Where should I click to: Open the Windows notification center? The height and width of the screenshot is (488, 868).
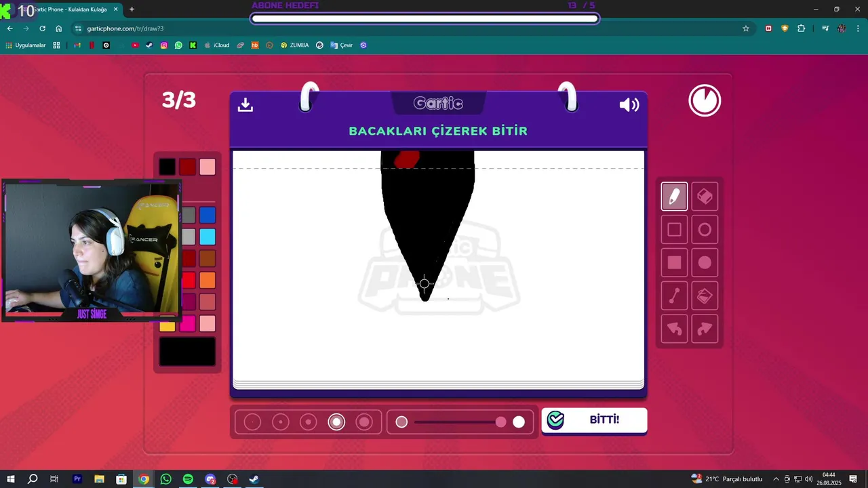pos(854,479)
